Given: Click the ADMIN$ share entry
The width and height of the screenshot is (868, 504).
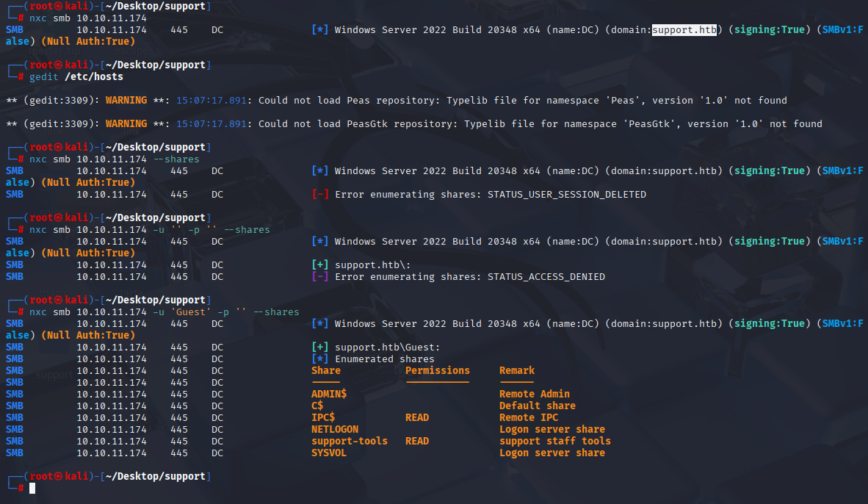Looking at the screenshot, I should pyautogui.click(x=329, y=394).
